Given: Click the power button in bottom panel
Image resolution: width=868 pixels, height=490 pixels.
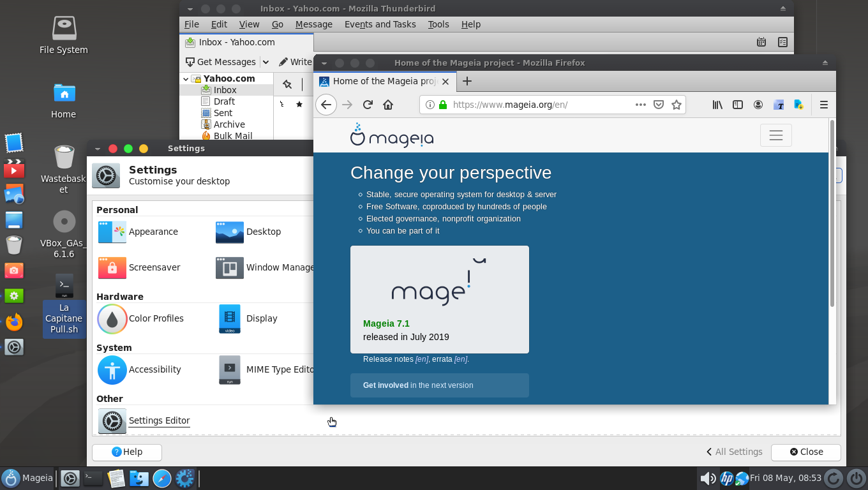Looking at the screenshot, I should 857,478.
